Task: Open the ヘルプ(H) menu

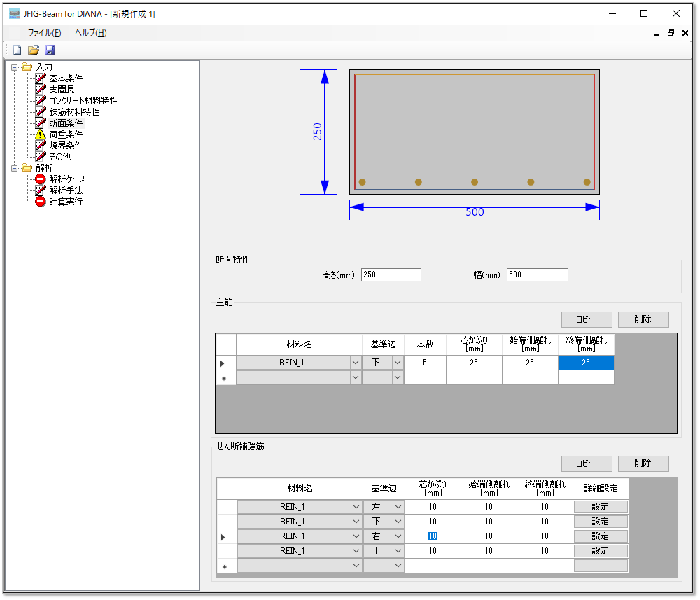Action: point(90,33)
